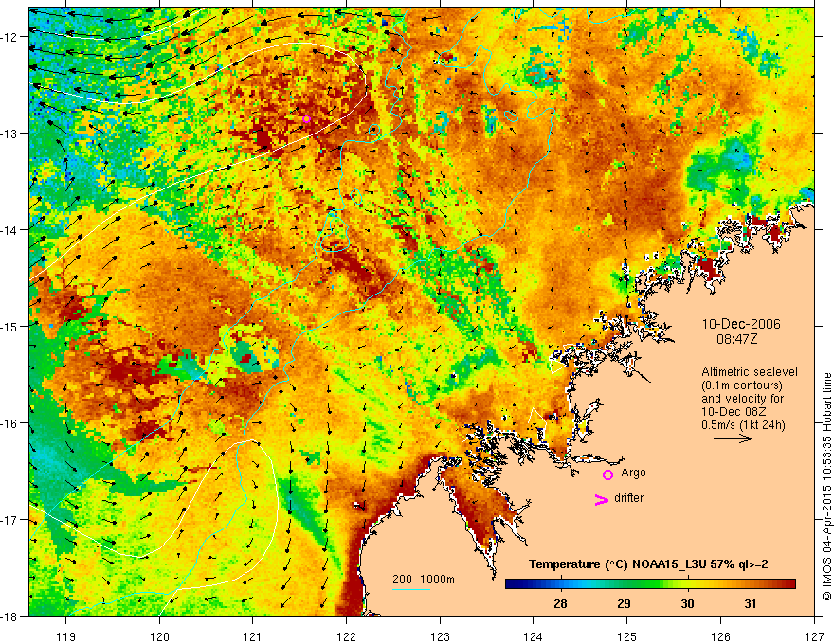This screenshot has width=834, height=644.
Task: Click the 'Altimetric sealevel' caption line
Action: click(x=750, y=372)
